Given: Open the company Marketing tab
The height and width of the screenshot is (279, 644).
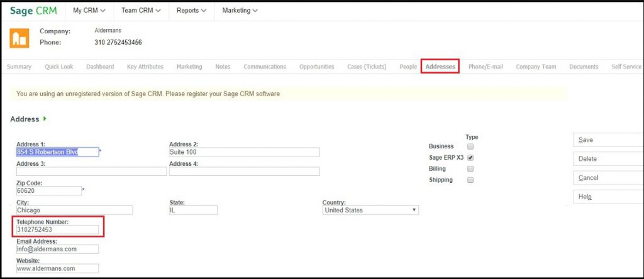Looking at the screenshot, I should point(189,67).
